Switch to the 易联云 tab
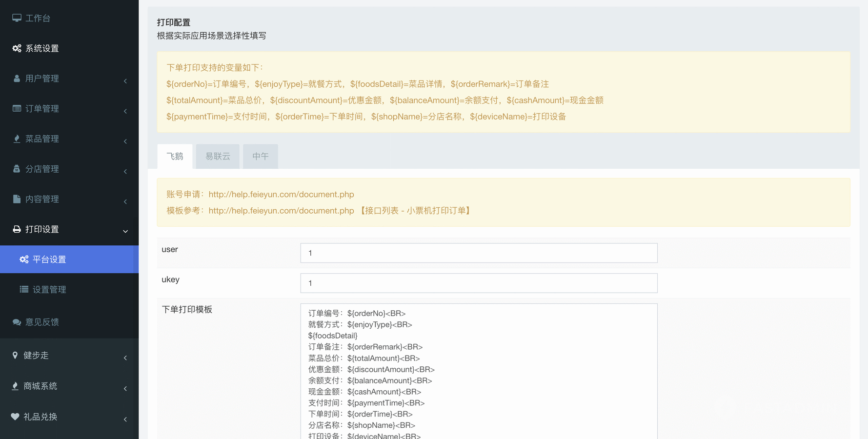This screenshot has height=439, width=868. pos(218,157)
